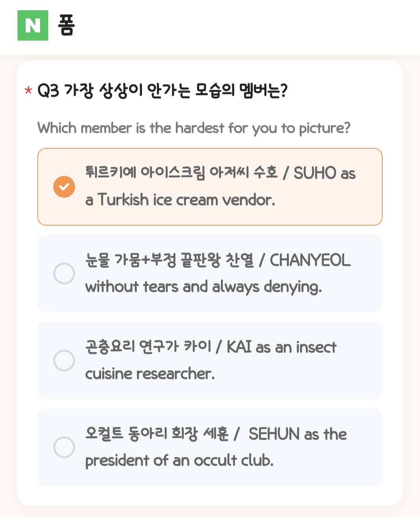Click the Korean text '눈물 가뭄+부정 끝판왕 찬열'
The width and height of the screenshot is (420, 517).
[169, 260]
